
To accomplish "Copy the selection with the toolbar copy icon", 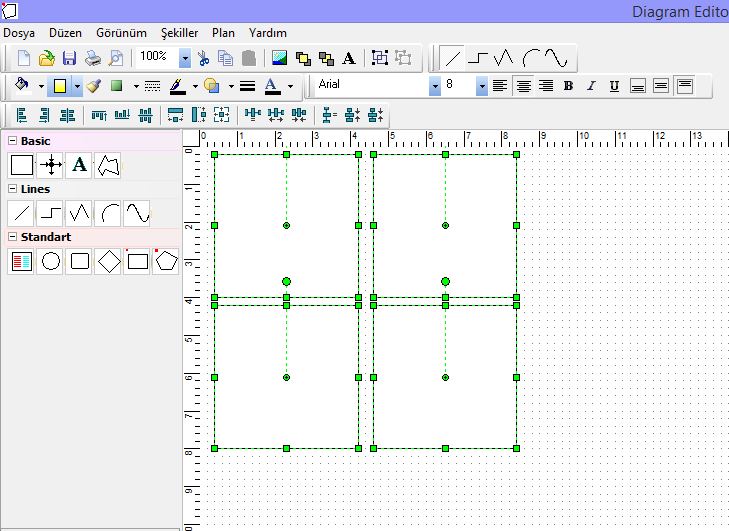I will 225,58.
